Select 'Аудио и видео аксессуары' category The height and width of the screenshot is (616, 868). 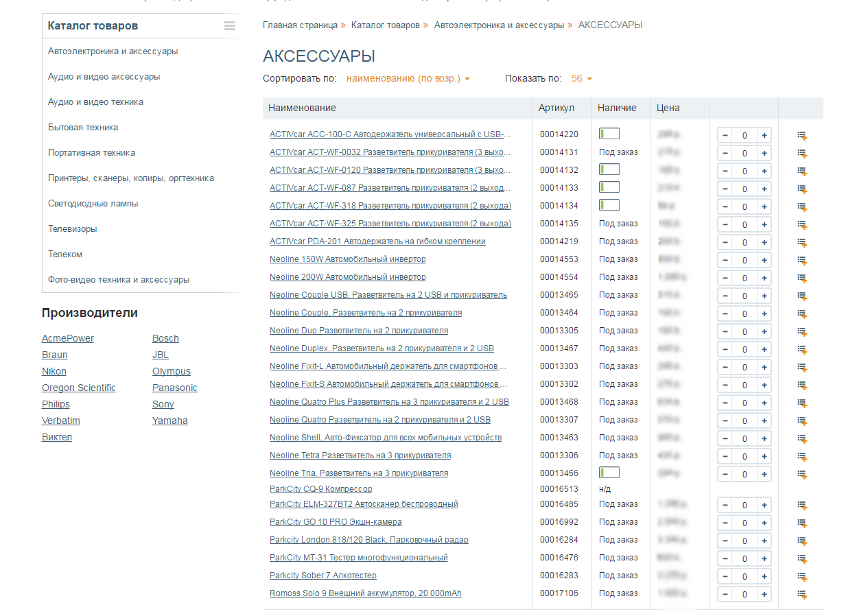point(104,77)
